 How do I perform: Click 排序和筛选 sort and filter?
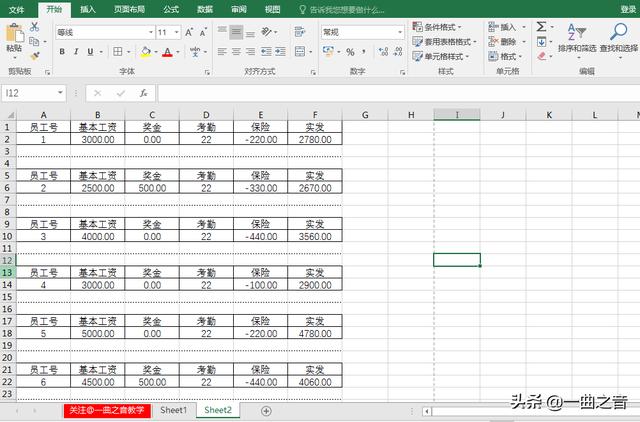[x=577, y=41]
